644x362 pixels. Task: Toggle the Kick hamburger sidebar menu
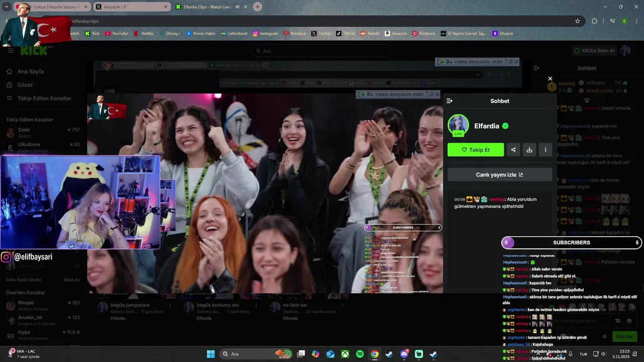click(x=11, y=51)
